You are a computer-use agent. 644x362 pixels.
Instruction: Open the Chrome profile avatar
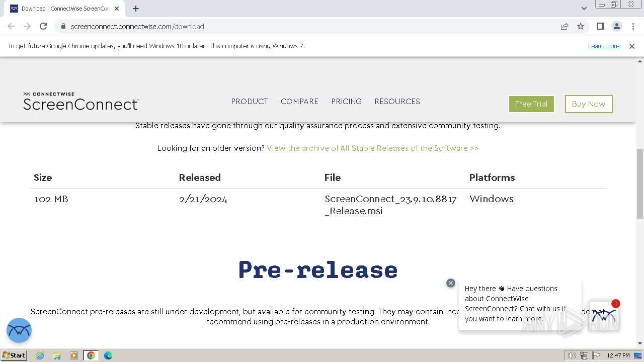point(616,26)
